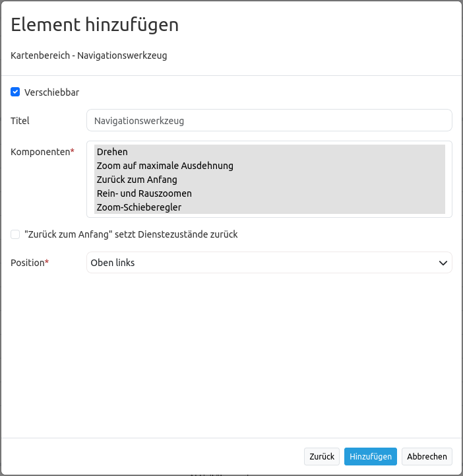Click the Element hinzufügen dialog heading
The height and width of the screenshot is (476, 463).
[95, 25]
